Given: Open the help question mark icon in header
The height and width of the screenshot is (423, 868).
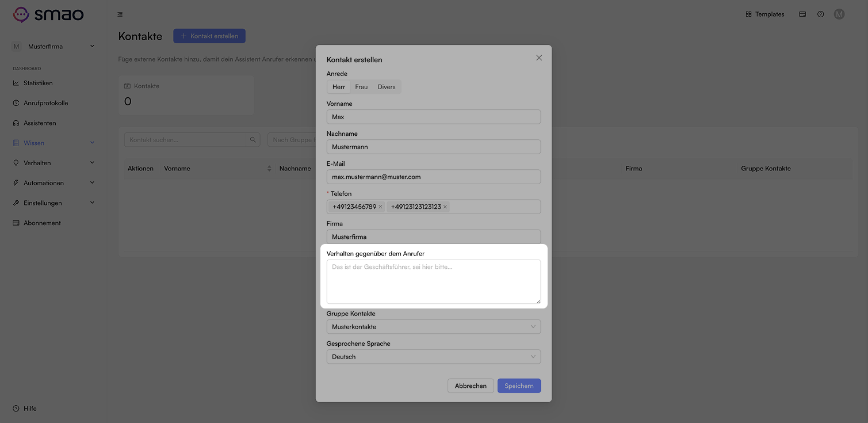Looking at the screenshot, I should 821,14.
